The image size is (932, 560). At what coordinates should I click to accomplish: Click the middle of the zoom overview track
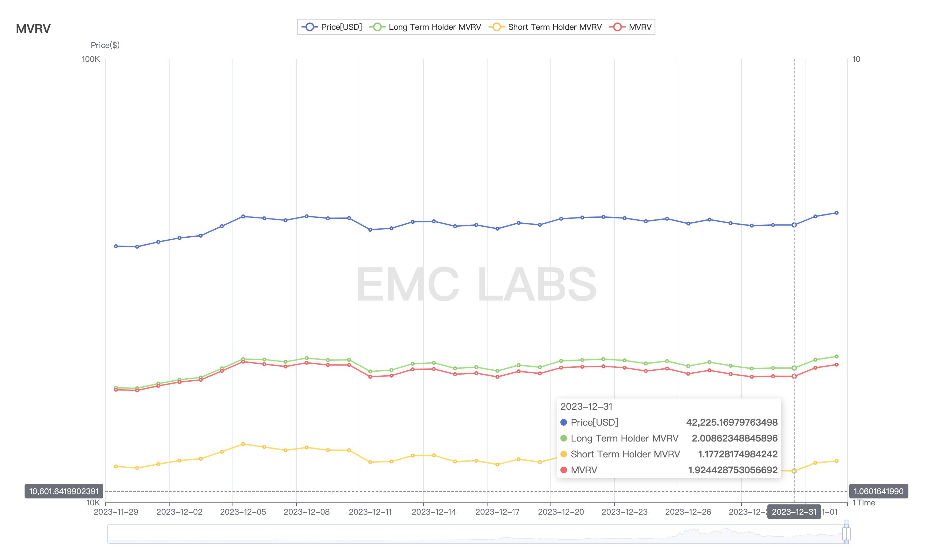pos(476,534)
